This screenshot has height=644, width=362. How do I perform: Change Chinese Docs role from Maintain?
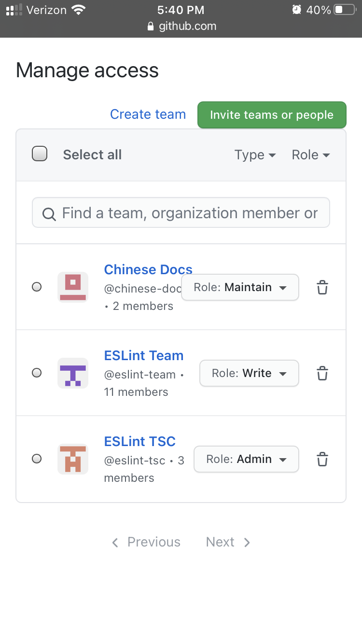240,287
